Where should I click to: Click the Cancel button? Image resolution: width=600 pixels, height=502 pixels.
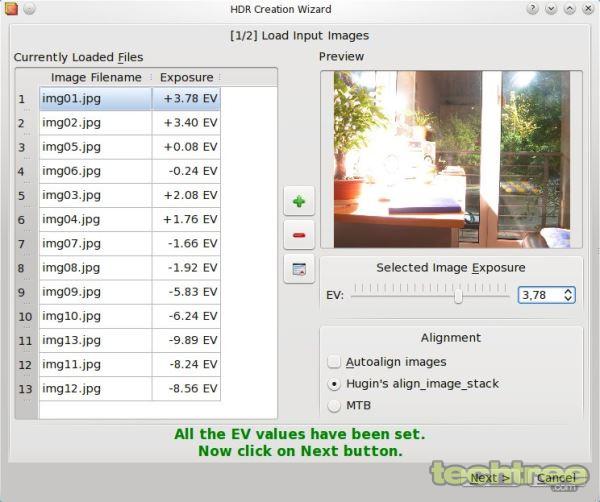pos(556,478)
